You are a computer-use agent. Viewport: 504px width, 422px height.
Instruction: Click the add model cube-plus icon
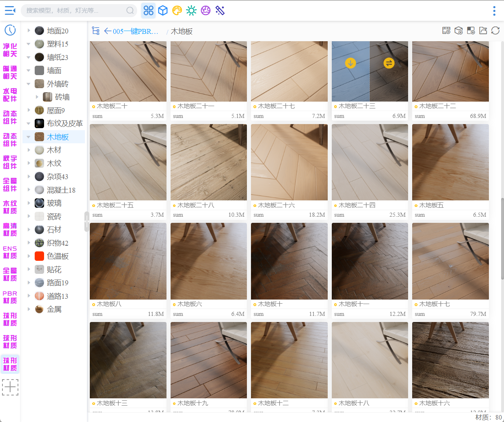coord(459,31)
